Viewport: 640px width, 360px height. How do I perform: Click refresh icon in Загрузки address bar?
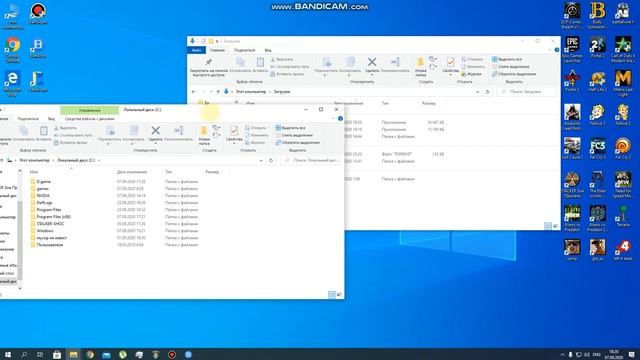(488, 92)
